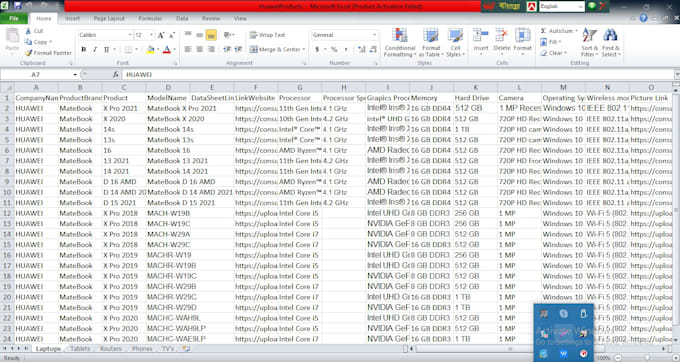This screenshot has height=362, width=680.
Task: Click the Format Painter brush icon
Action: coord(29,53)
